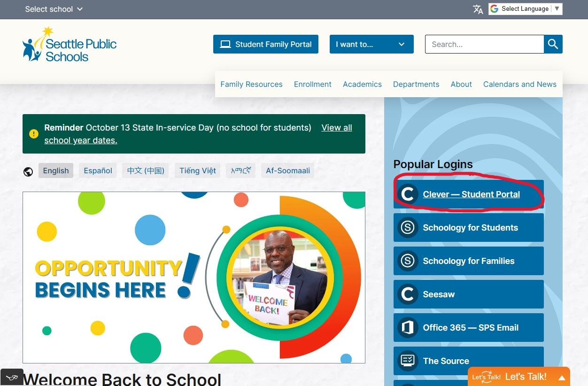The image size is (588, 386).
Task: Click the Welcome Back to School heading
Action: (x=122, y=378)
